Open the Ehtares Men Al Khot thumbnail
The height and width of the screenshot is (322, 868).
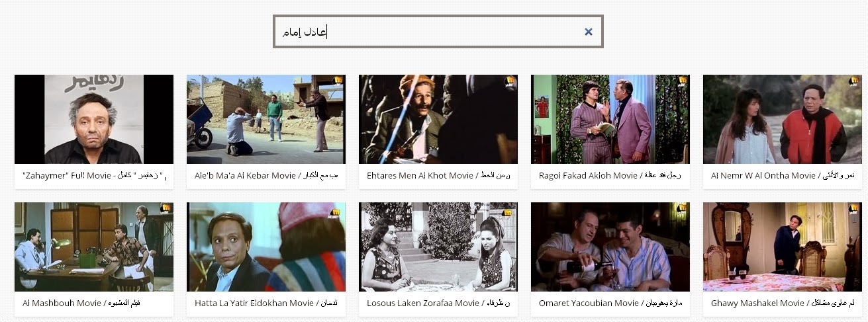(438, 119)
